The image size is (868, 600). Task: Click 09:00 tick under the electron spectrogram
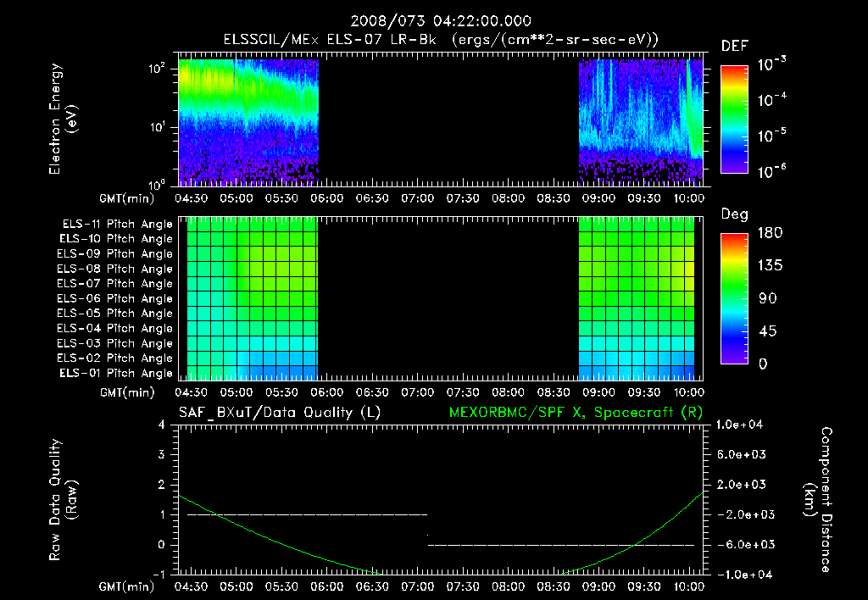tap(598, 198)
